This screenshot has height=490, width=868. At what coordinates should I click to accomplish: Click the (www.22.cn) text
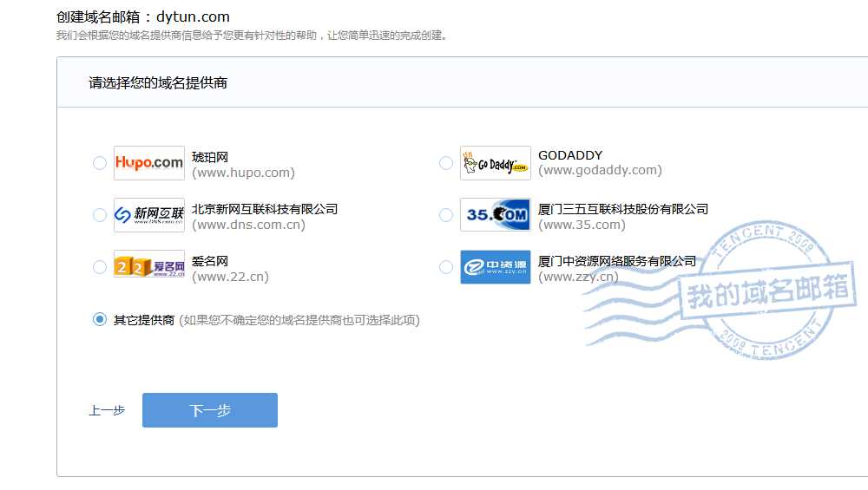click(x=230, y=277)
